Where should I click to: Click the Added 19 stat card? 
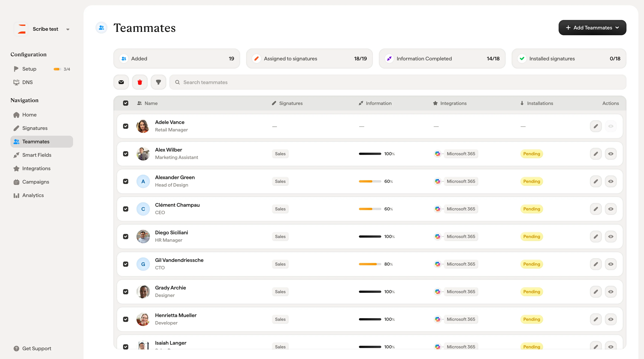(177, 59)
